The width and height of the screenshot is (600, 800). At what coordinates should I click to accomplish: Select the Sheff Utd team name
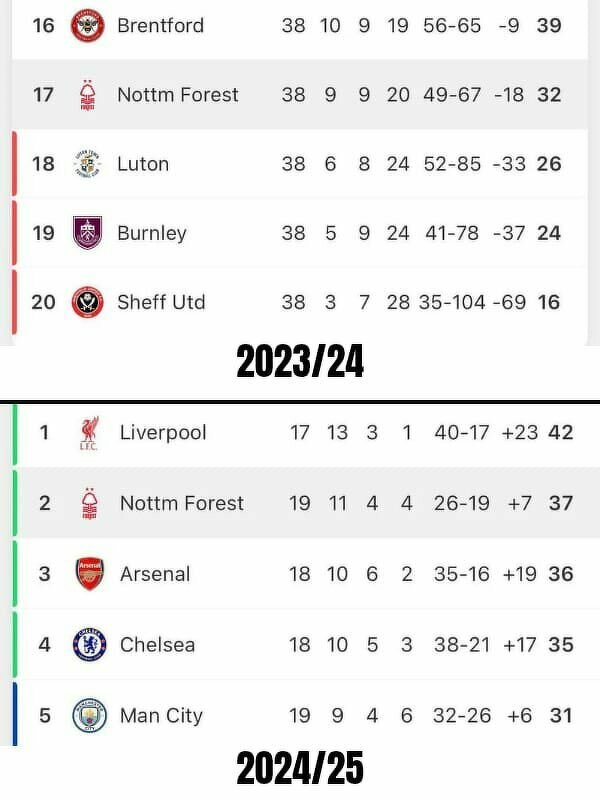[x=161, y=302]
